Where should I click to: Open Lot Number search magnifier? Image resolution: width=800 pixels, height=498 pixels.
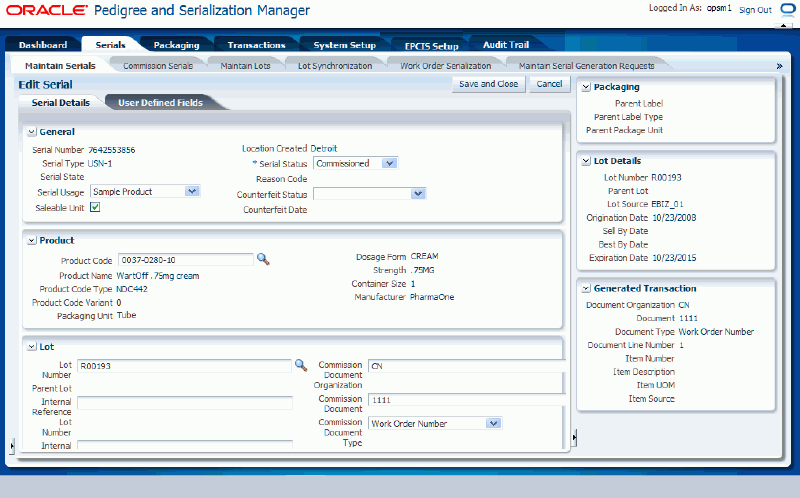click(301, 365)
